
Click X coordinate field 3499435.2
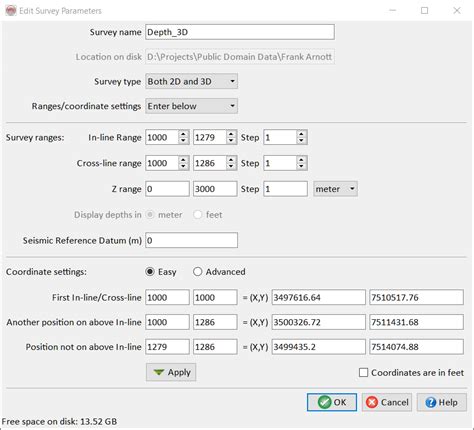click(x=319, y=347)
